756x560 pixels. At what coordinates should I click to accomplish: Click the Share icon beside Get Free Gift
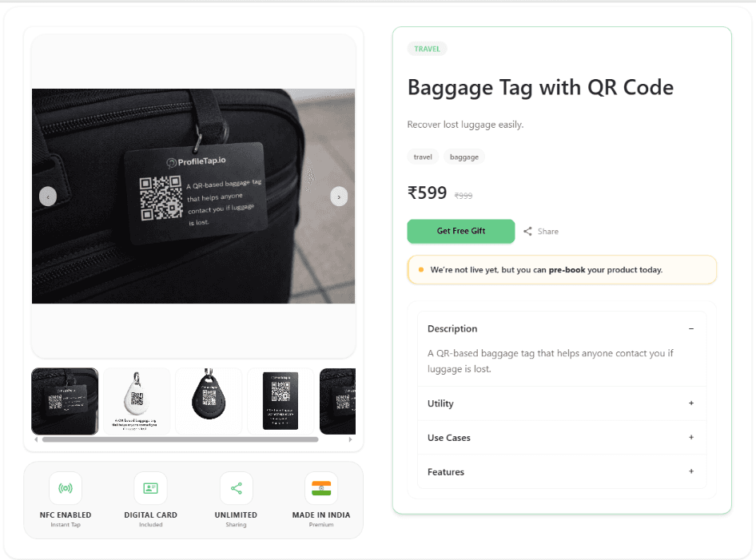pyautogui.click(x=528, y=232)
